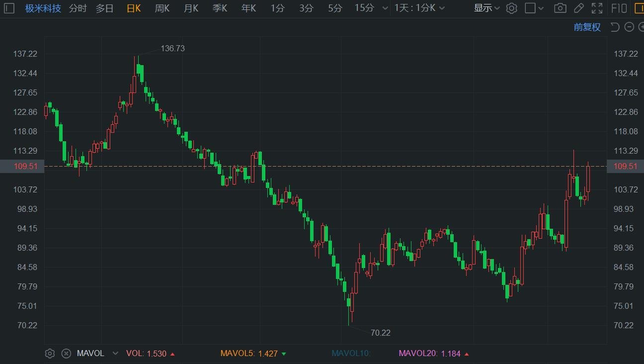This screenshot has width=644, height=364.
Task: Open MAVOL indicator settings gear
Action: pos(50,354)
